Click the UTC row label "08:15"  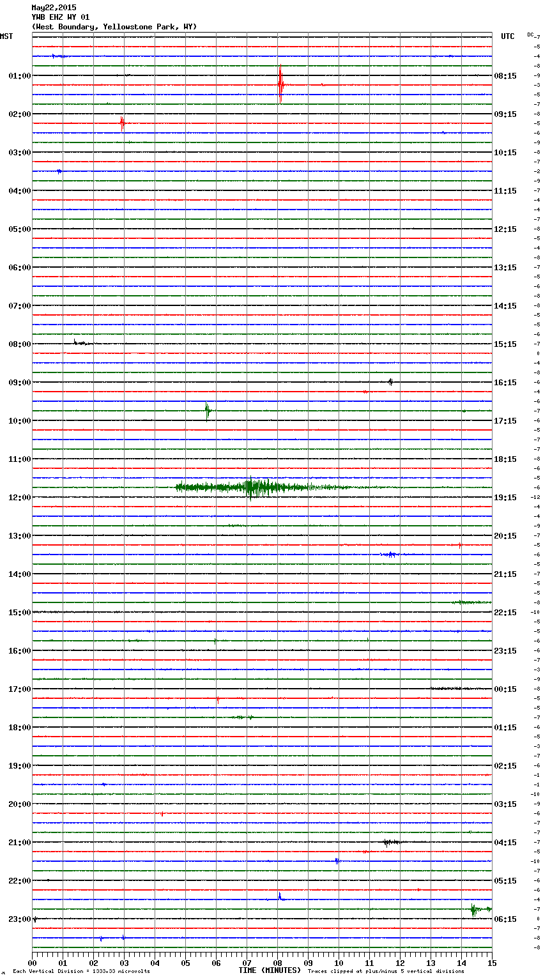[x=505, y=76]
